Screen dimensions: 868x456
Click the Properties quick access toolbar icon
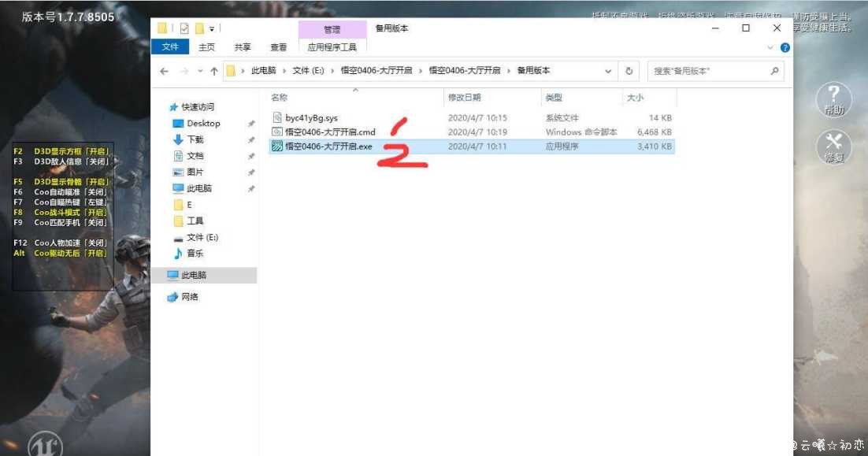(x=184, y=28)
